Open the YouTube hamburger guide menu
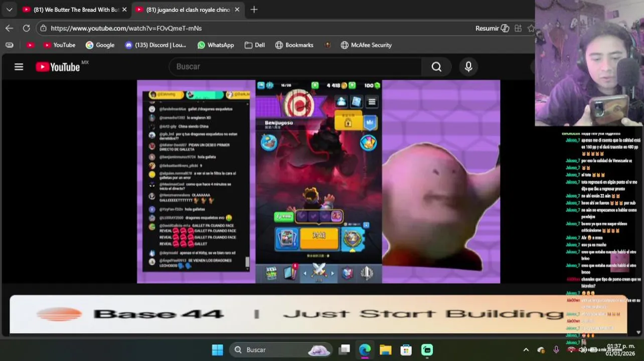 tap(19, 67)
